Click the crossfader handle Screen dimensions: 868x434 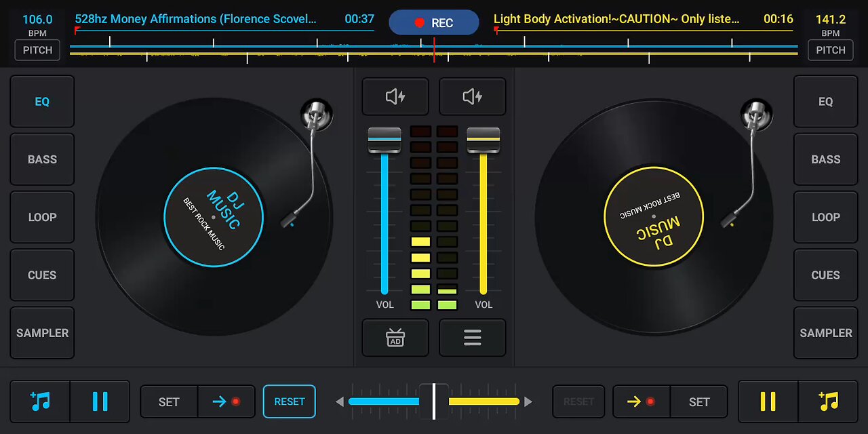coord(434,401)
